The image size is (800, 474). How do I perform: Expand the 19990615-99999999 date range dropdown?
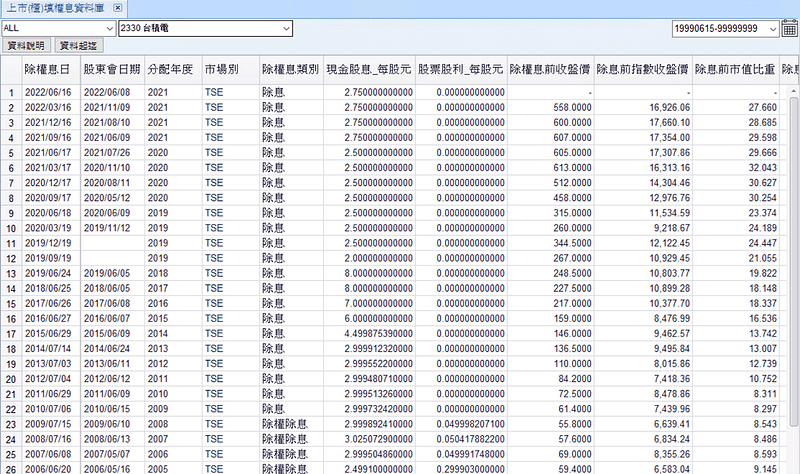(x=770, y=27)
